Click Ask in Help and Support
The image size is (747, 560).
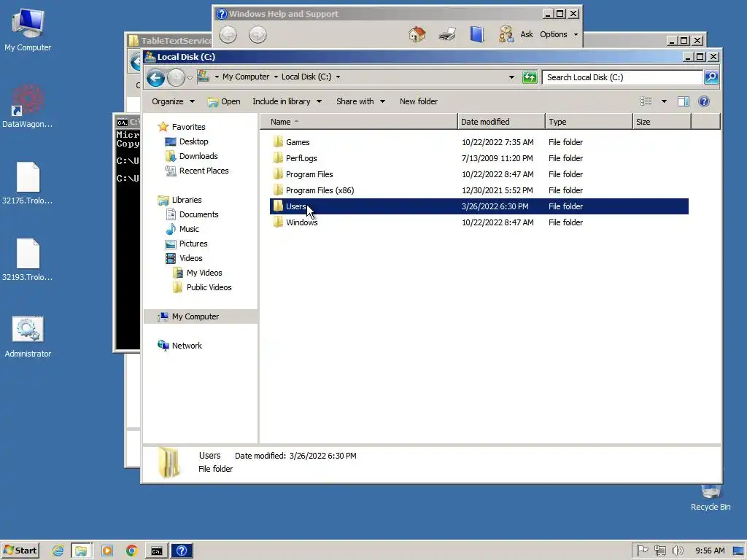coord(527,34)
